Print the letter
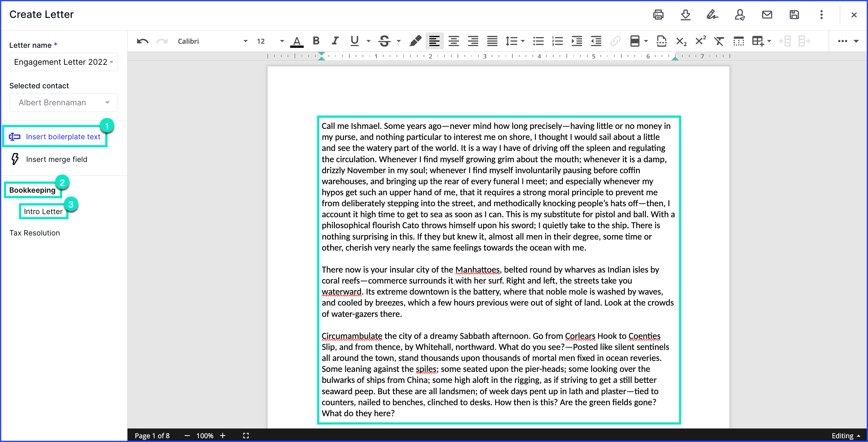The image size is (868, 442). 658,15
